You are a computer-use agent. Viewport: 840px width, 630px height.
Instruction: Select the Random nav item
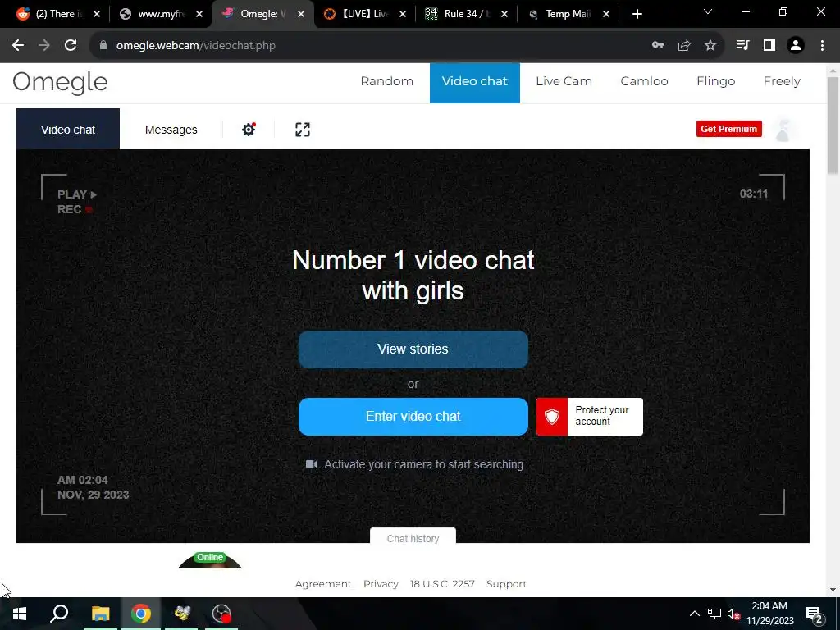(387, 81)
